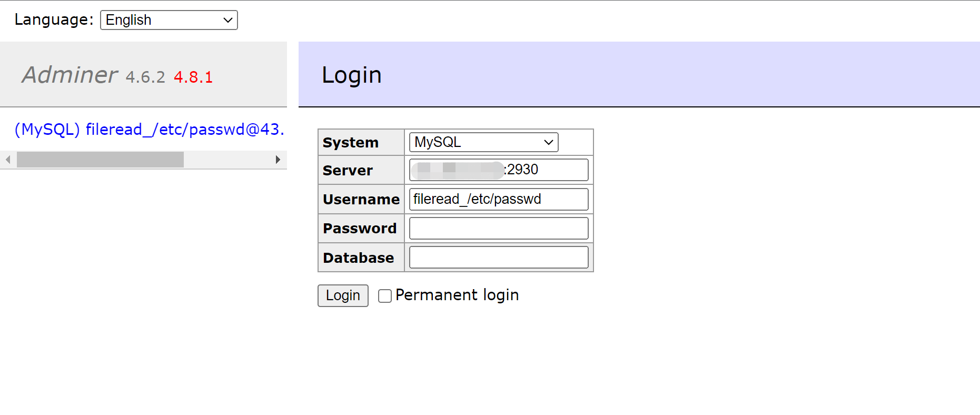
Task: Click the empty scrollbar track right of thumb
Action: pyautogui.click(x=226, y=160)
